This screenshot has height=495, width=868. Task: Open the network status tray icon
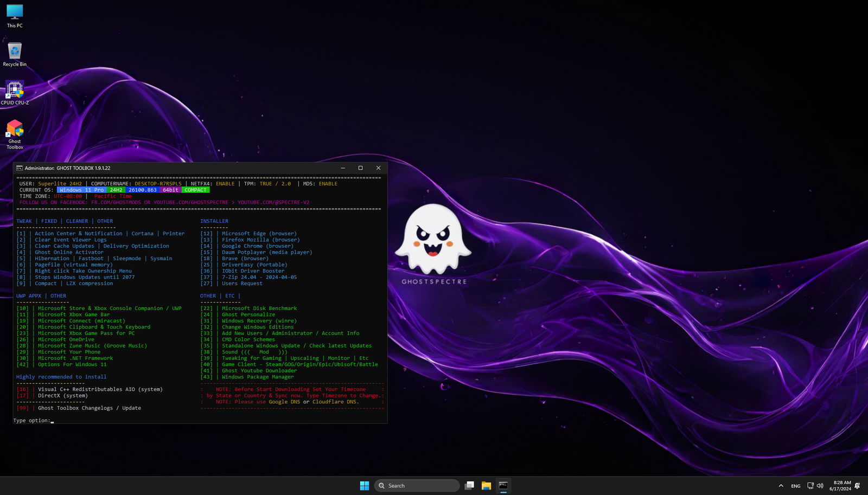pyautogui.click(x=810, y=486)
